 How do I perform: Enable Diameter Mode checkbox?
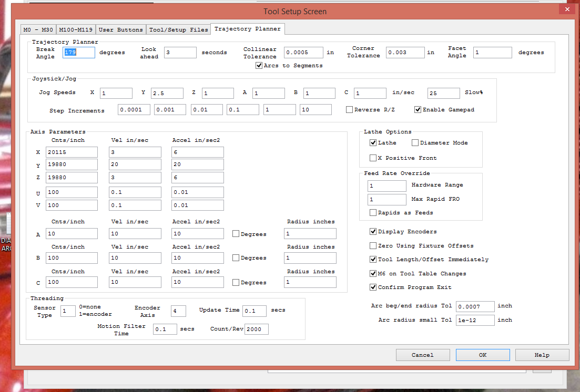(415, 143)
